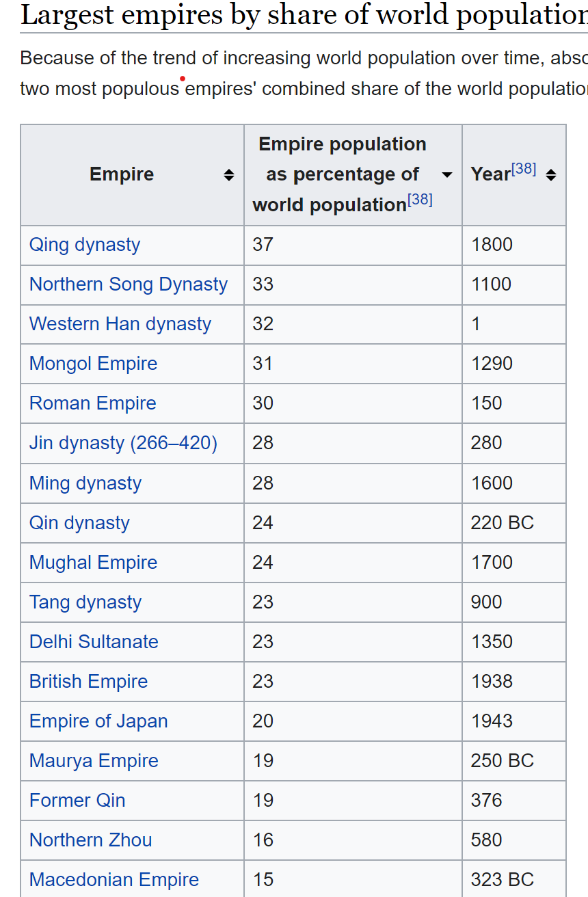Open the Roman Empire article
This screenshot has height=897, width=588.
pos(92,403)
